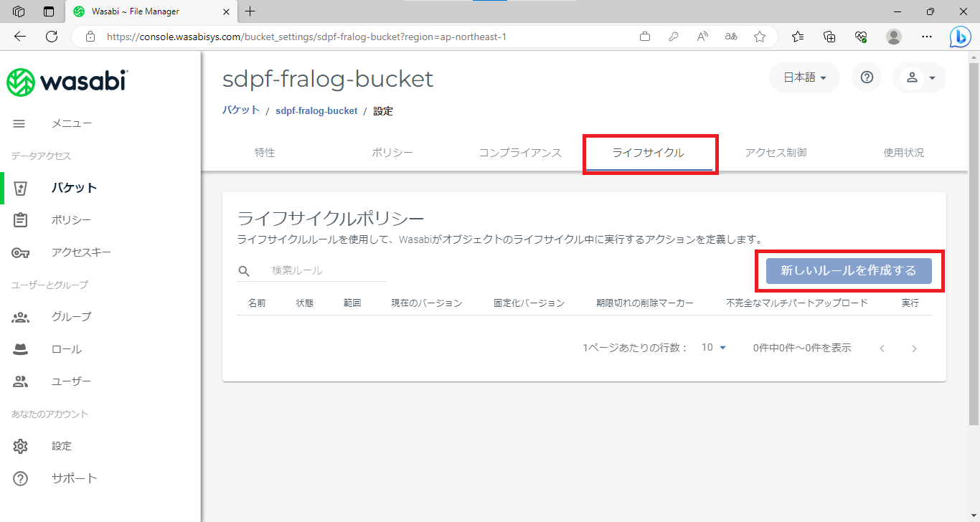
Task: Click the password key icon in address bar
Action: [x=674, y=37]
